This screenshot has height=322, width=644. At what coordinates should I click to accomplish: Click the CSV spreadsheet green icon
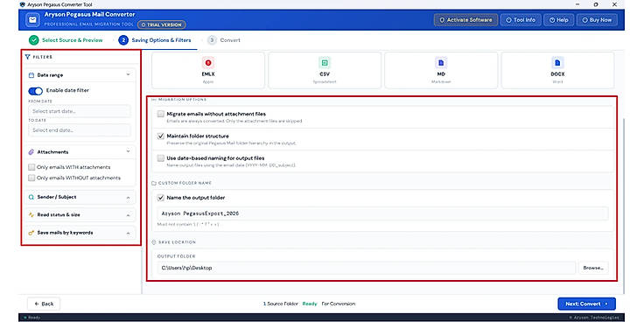tap(325, 63)
